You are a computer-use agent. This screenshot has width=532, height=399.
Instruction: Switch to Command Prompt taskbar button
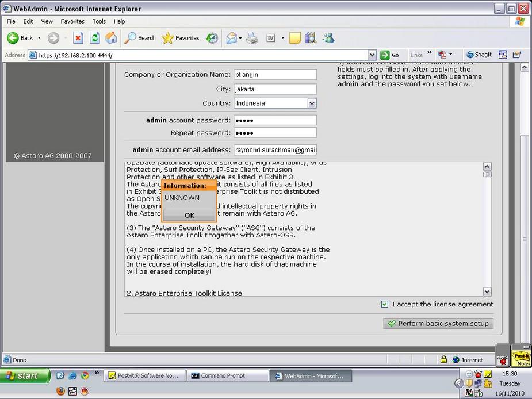pyautogui.click(x=228, y=376)
